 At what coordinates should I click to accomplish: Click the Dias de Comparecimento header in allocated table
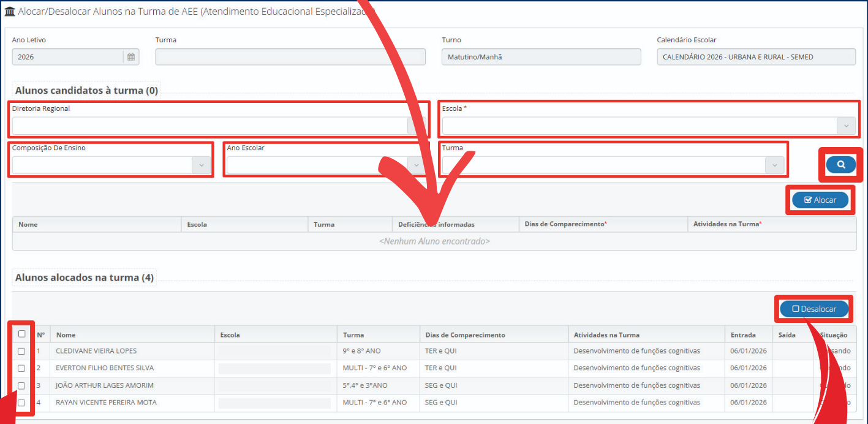(x=465, y=335)
